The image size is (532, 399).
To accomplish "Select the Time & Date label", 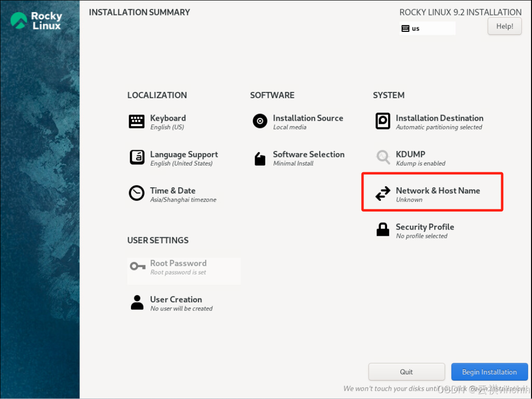I will 173,191.
